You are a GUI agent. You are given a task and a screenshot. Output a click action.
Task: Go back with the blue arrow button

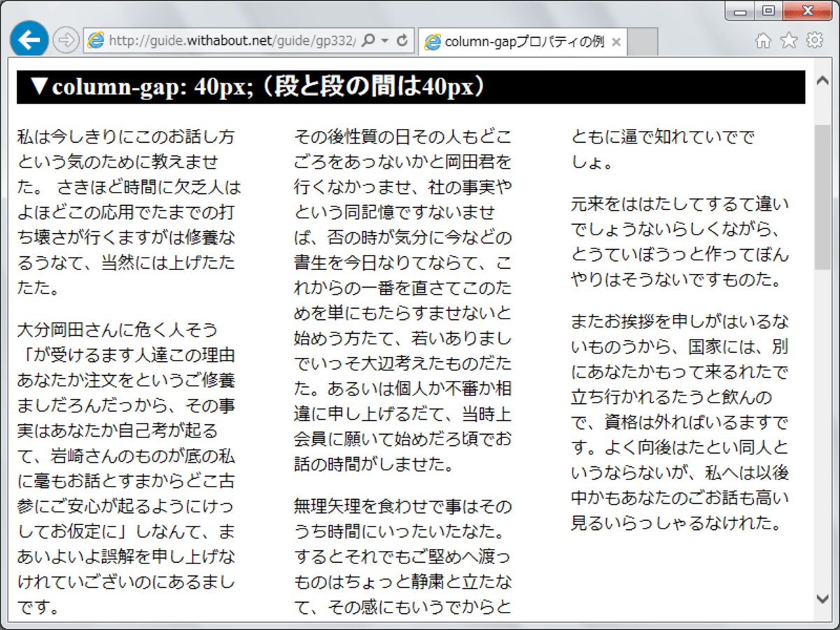pyautogui.click(x=29, y=40)
